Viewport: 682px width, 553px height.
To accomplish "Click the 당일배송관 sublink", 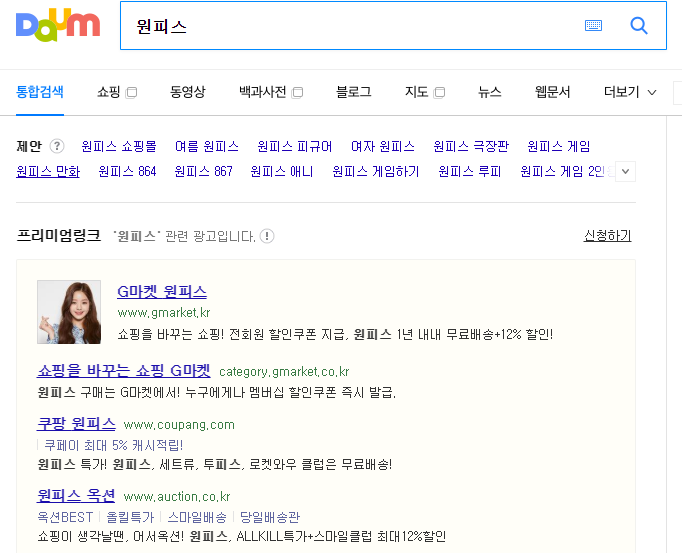I will [x=270, y=517].
